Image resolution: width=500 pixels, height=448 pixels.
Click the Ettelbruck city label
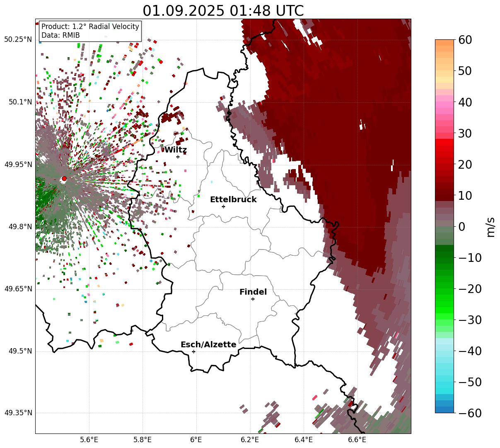233,200
